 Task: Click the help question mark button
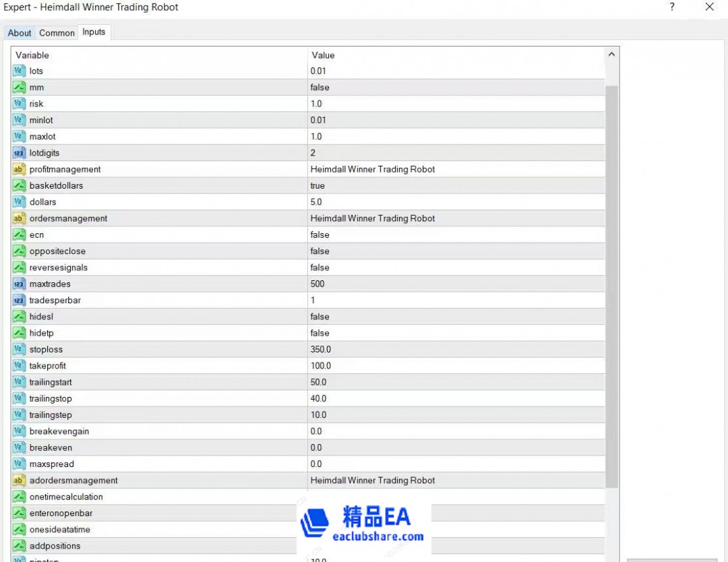671,7
